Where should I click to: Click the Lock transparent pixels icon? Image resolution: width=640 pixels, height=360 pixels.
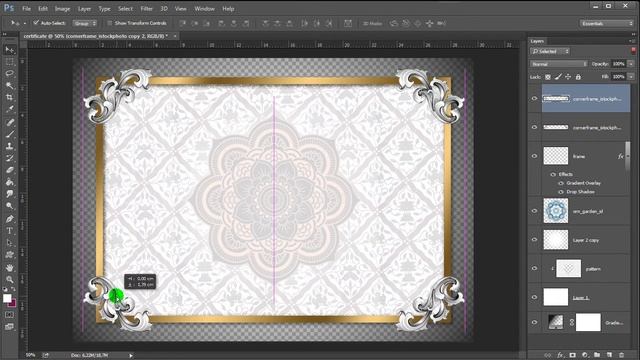point(548,77)
